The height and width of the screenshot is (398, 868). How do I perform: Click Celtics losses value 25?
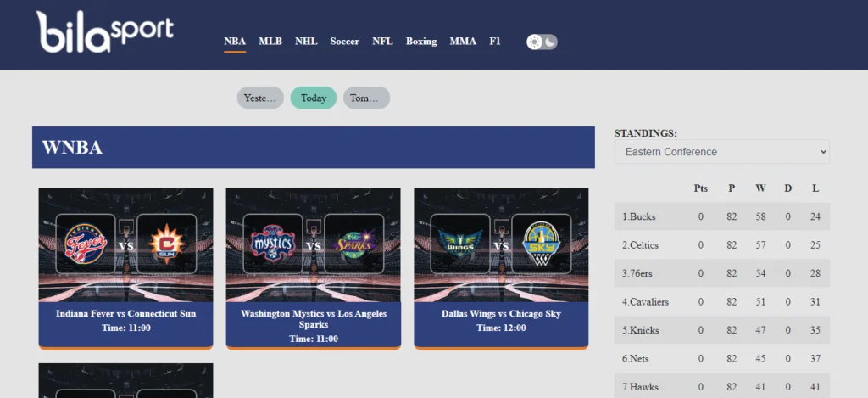pos(815,245)
